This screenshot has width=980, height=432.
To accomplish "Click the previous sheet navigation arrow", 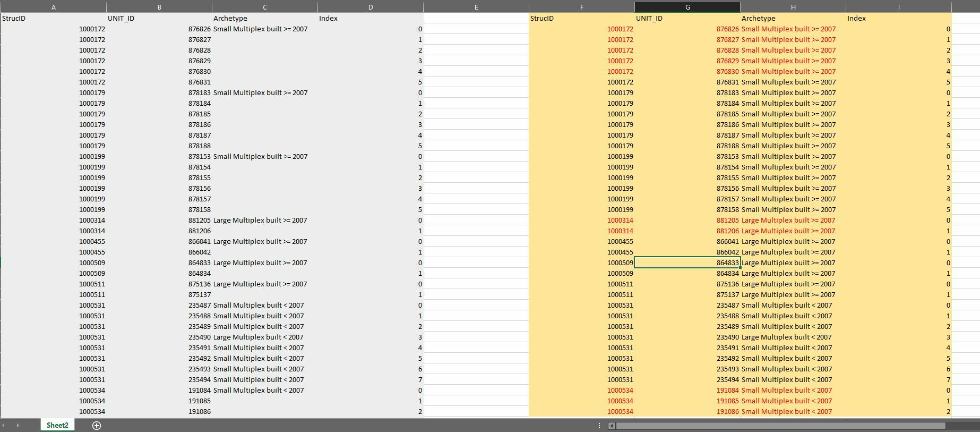I will tap(3, 425).
